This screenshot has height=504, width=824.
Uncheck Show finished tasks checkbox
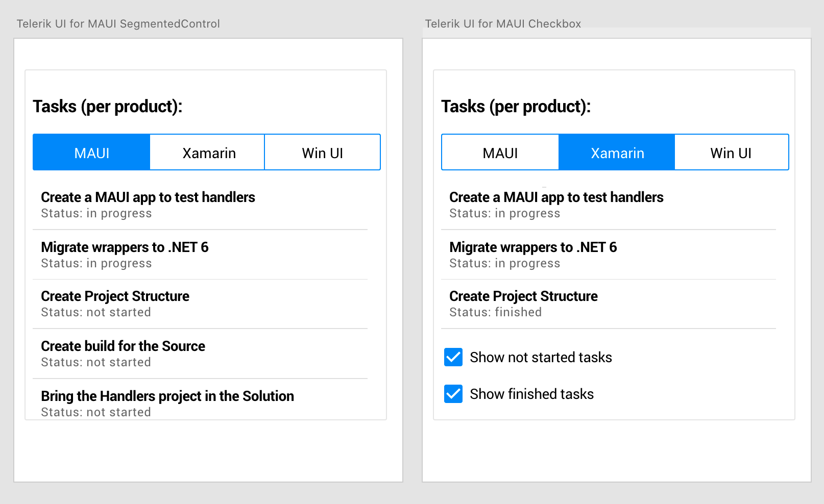[453, 394]
